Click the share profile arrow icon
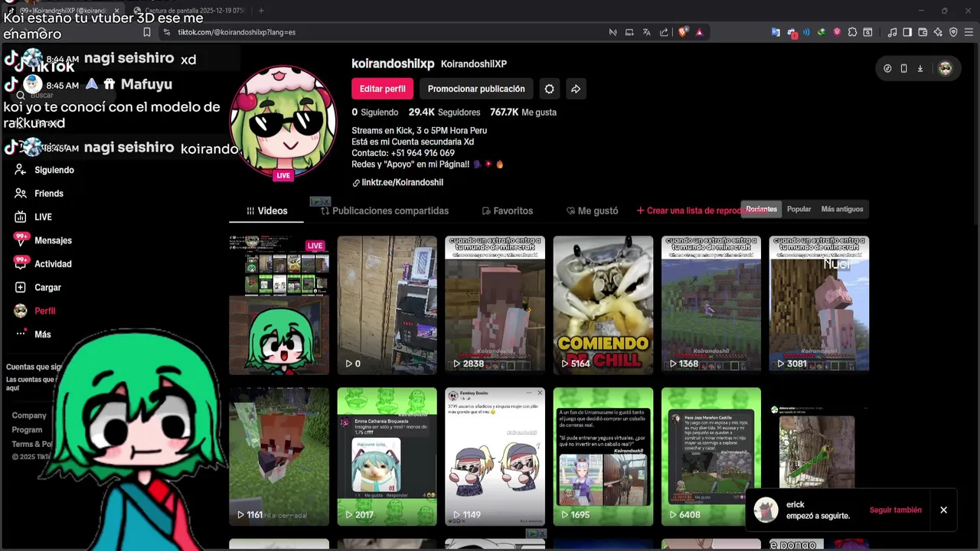Image resolution: width=980 pixels, height=551 pixels. (576, 89)
